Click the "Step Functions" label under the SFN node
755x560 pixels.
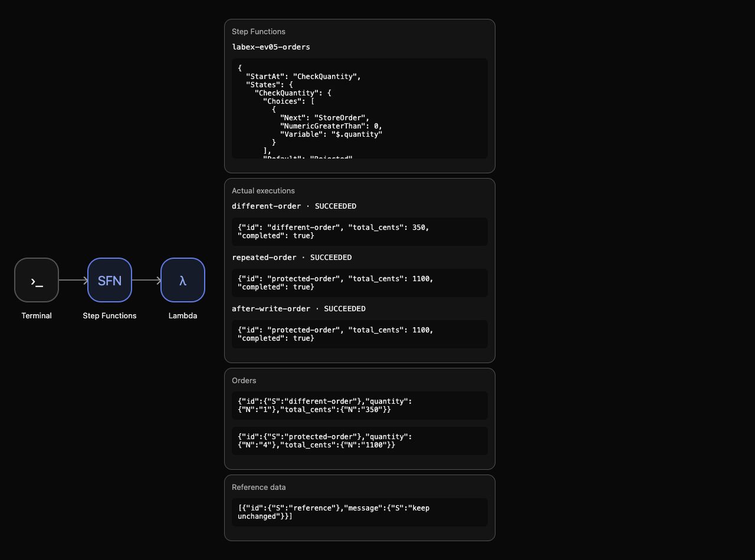click(110, 316)
